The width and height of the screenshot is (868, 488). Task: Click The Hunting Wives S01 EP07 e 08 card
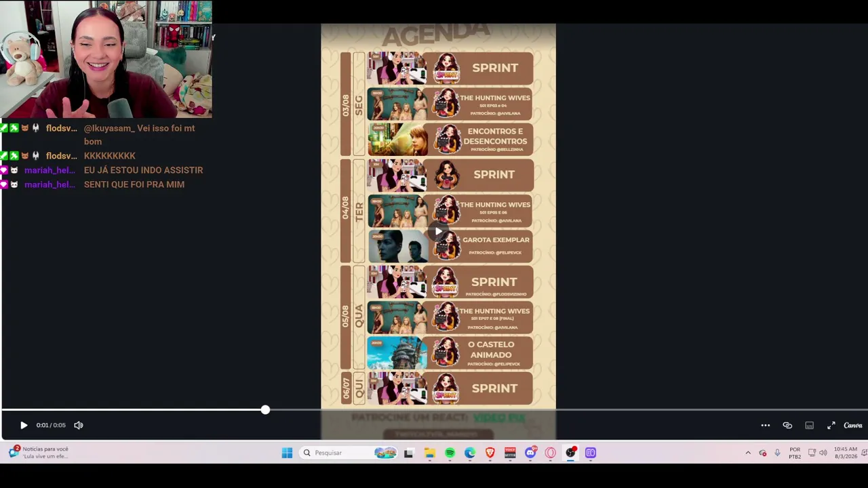pos(450,317)
